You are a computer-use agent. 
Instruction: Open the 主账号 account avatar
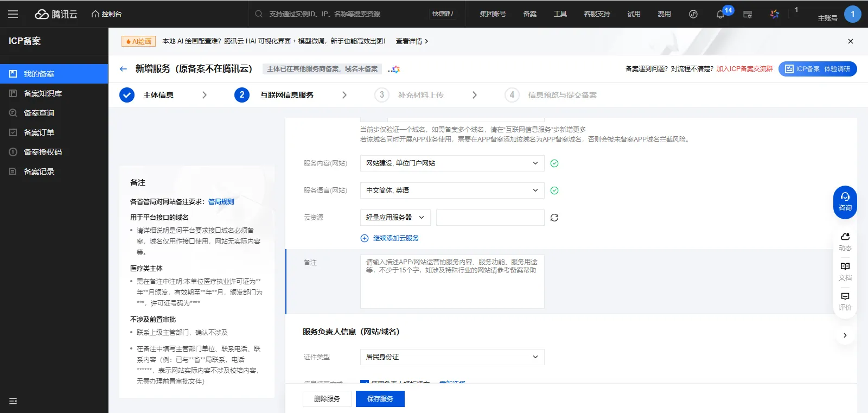pos(853,14)
